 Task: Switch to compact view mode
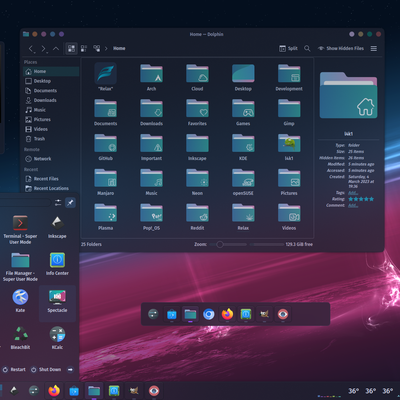click(x=84, y=49)
